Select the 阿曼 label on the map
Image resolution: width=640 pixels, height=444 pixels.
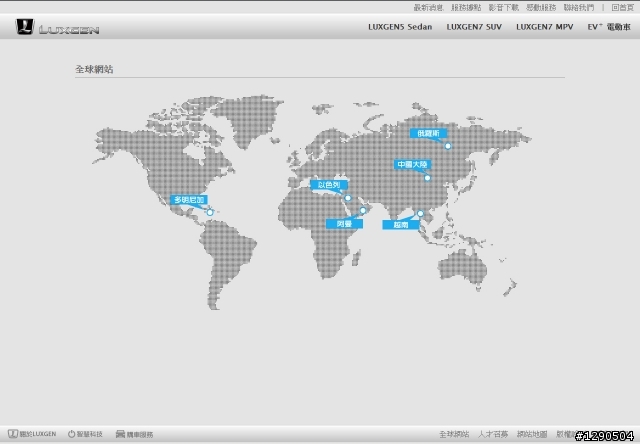click(344, 224)
